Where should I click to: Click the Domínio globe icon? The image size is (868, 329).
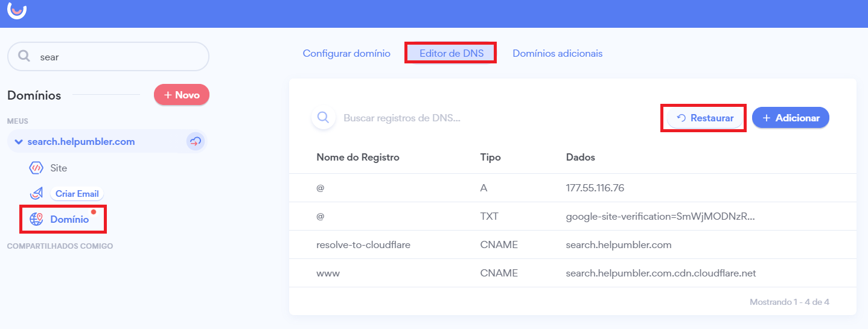coord(36,219)
